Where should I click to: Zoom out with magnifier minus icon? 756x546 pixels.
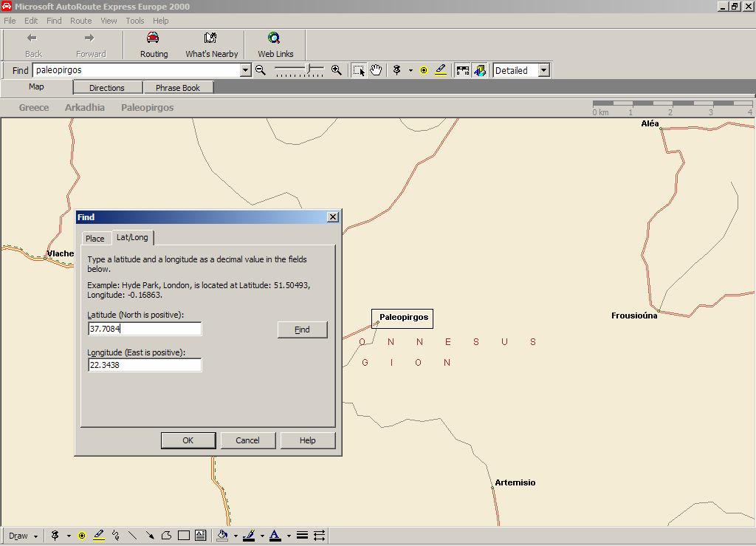261,70
